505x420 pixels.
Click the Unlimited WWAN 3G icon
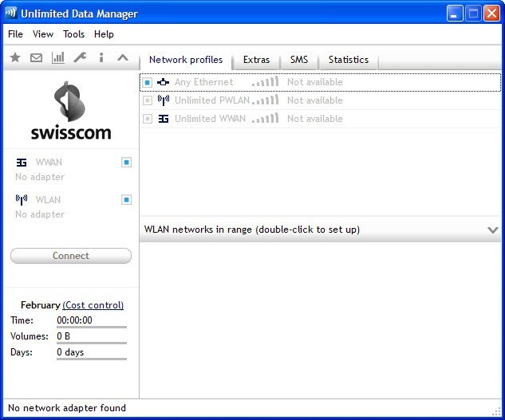coord(164,119)
